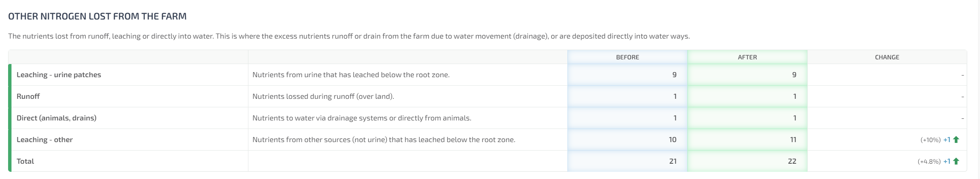Image resolution: width=980 pixels, height=179 pixels.
Task: Click the AFTER column header
Action: (747, 57)
